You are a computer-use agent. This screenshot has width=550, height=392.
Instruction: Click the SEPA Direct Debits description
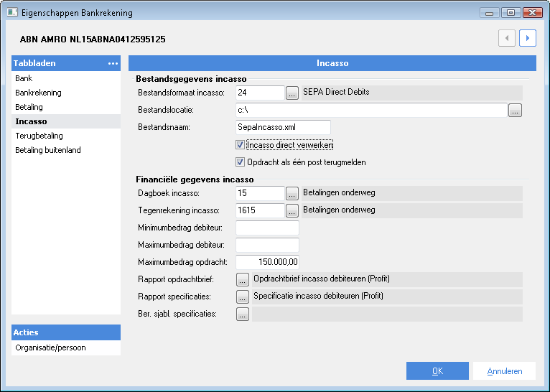pyautogui.click(x=336, y=92)
